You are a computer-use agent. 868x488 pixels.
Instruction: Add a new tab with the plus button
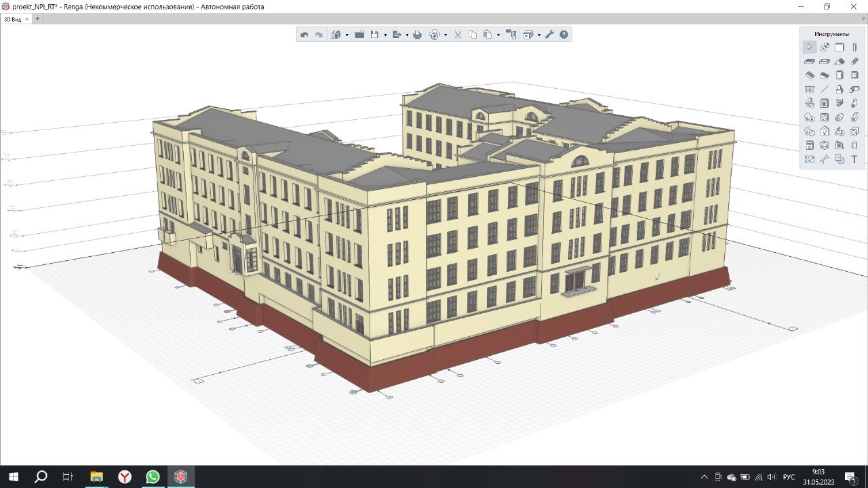[37, 19]
